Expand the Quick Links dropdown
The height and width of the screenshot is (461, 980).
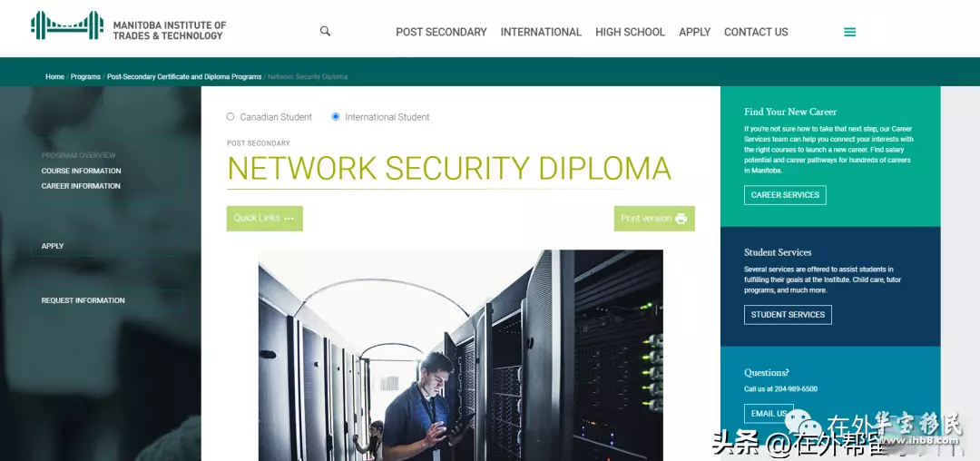pos(264,219)
